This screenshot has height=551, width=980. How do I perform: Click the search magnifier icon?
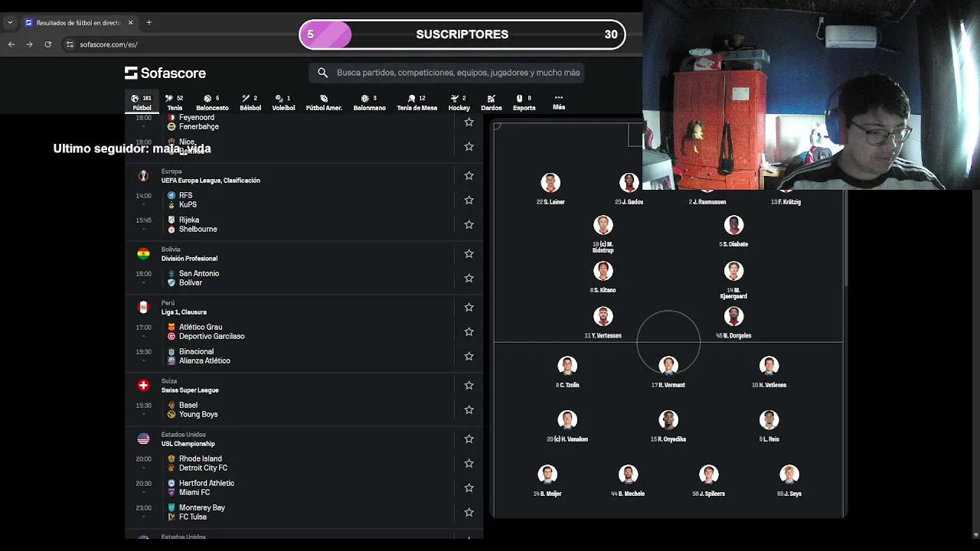coord(322,73)
